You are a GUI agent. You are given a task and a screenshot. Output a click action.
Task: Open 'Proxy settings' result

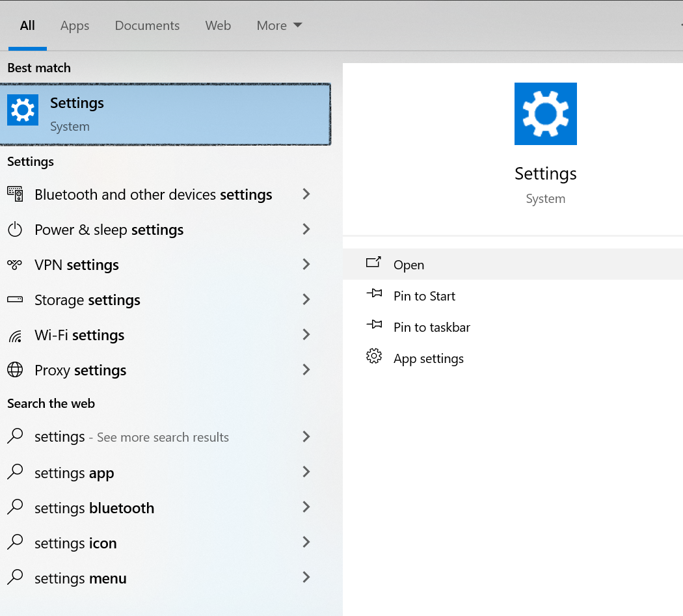click(x=165, y=370)
